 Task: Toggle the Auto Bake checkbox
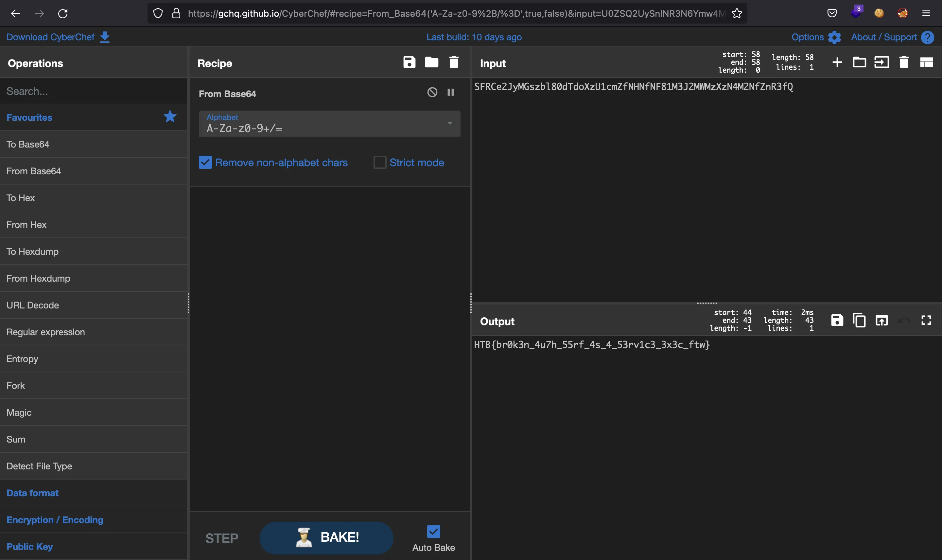[x=433, y=532]
